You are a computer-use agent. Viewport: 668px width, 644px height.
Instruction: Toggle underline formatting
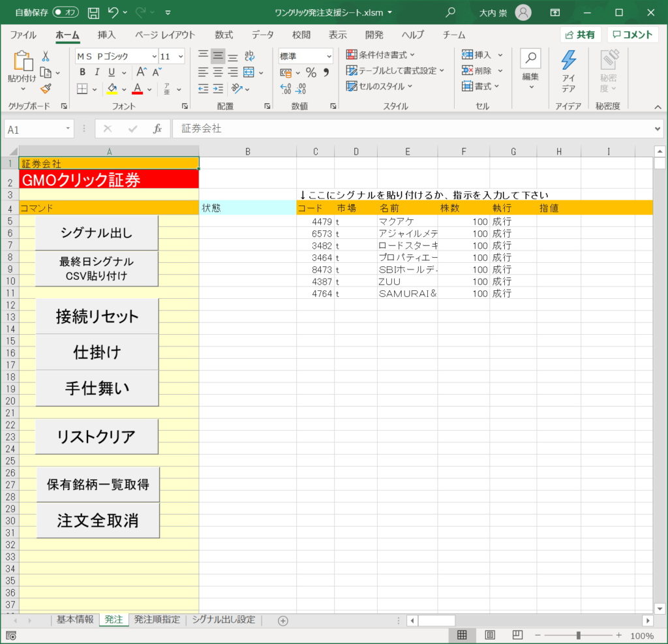(111, 72)
